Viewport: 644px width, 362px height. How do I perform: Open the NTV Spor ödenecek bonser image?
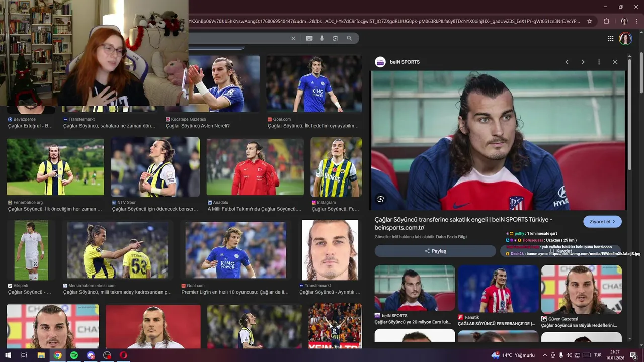(155, 167)
